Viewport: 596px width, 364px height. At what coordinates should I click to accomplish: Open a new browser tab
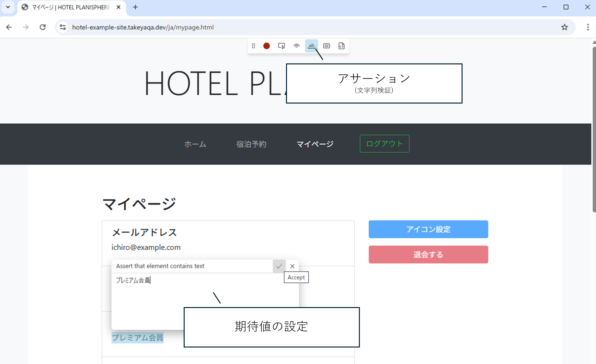(x=135, y=7)
